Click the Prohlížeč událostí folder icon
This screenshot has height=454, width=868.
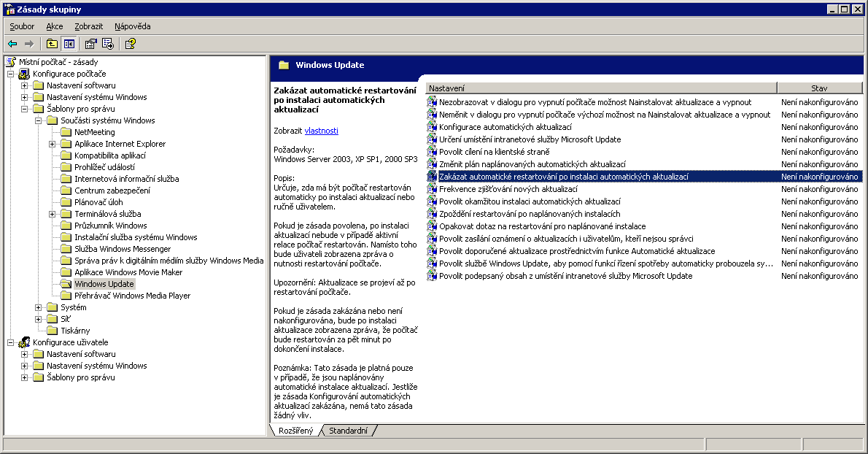click(x=66, y=166)
